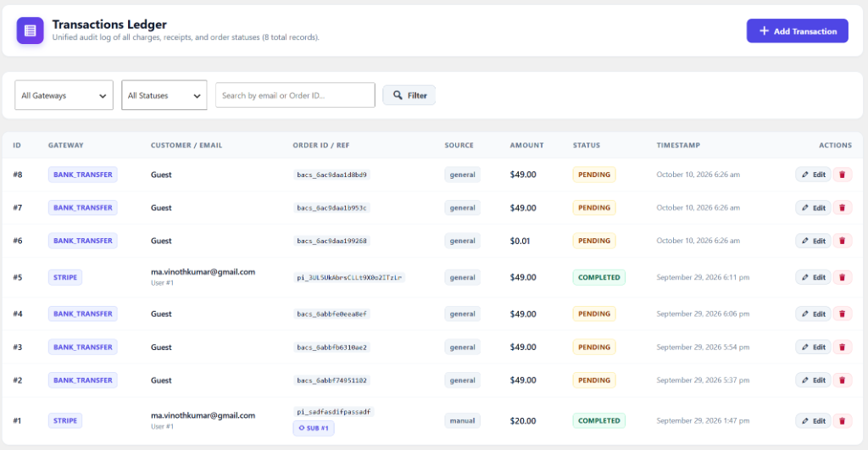
Task: Click timestamp September 29, 2026 5:37 pm
Action: (703, 381)
